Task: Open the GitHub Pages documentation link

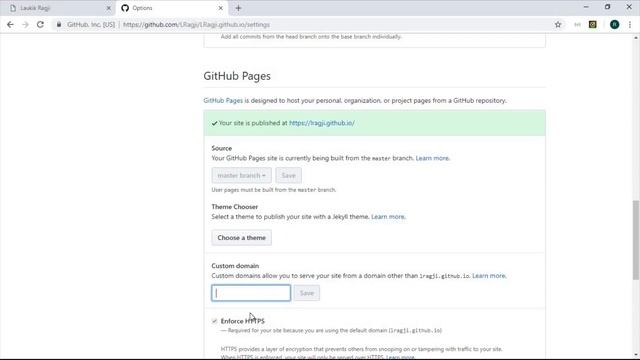Action: click(x=223, y=100)
